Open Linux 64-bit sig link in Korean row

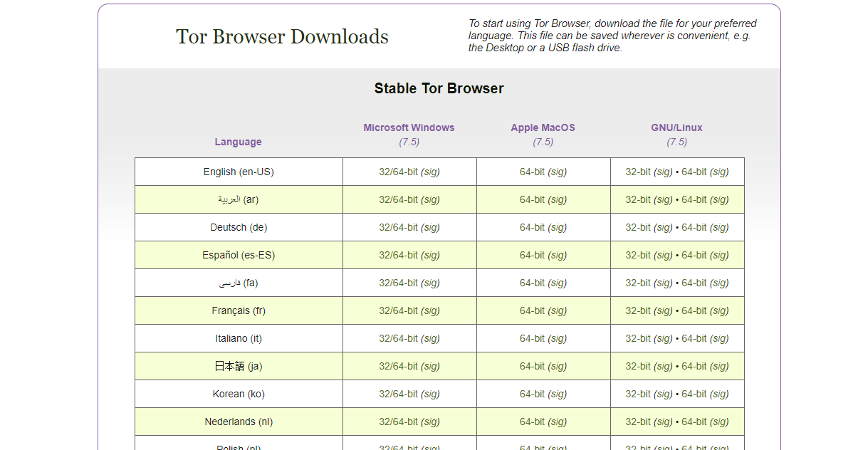pos(719,394)
